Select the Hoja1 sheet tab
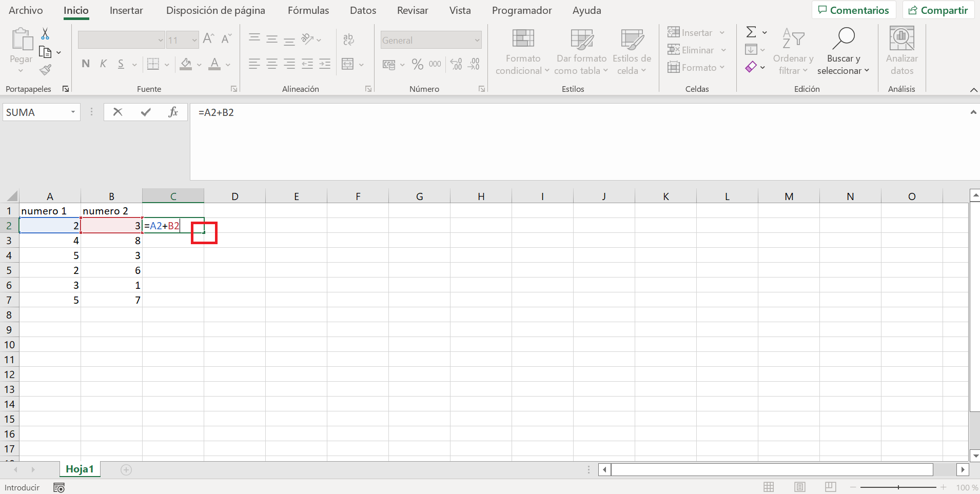 coord(80,469)
